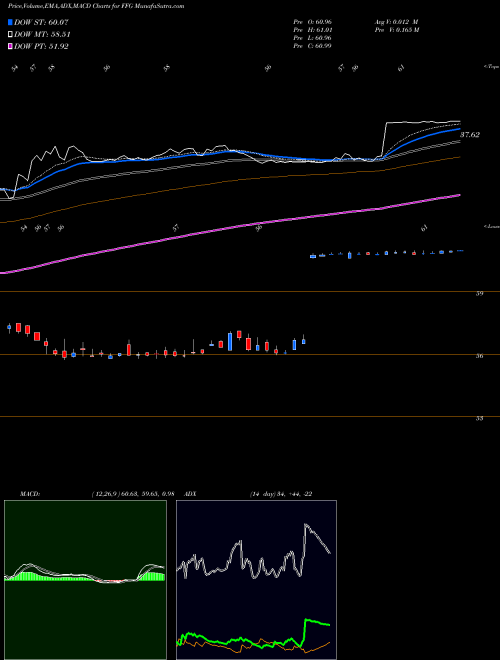This screenshot has width=500, height=660.
Task: Click the ADX (14 day) values text
Action: pyautogui.click(x=281, y=494)
